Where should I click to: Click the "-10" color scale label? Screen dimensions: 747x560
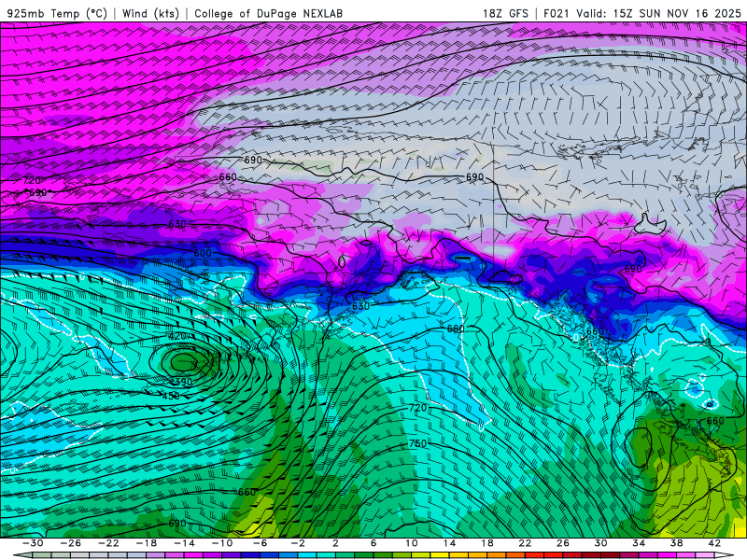pos(222,543)
